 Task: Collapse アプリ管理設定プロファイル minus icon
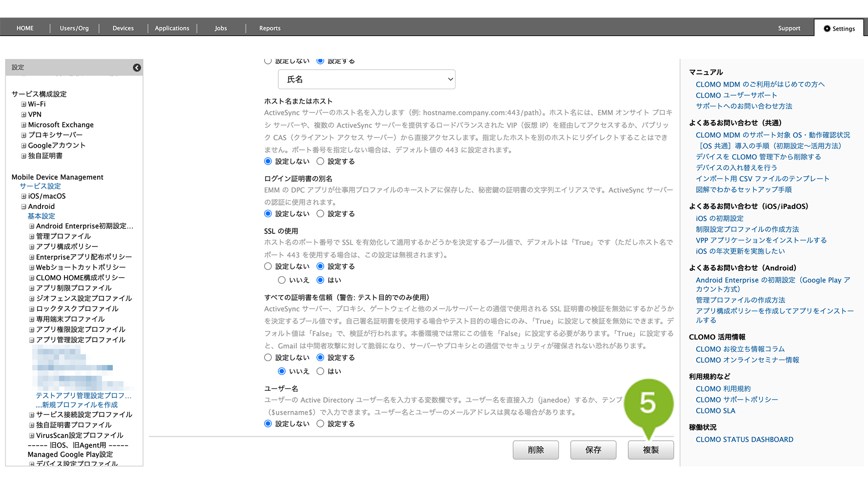pyautogui.click(x=32, y=340)
